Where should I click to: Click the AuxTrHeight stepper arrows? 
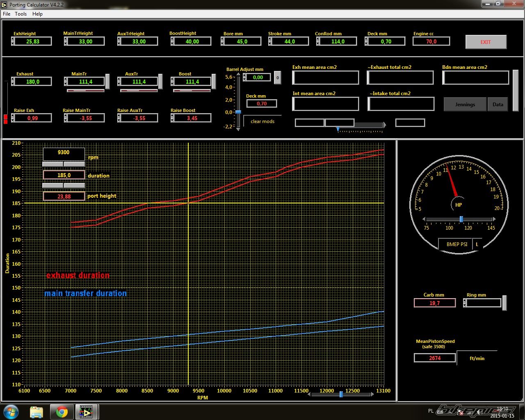(119, 41)
